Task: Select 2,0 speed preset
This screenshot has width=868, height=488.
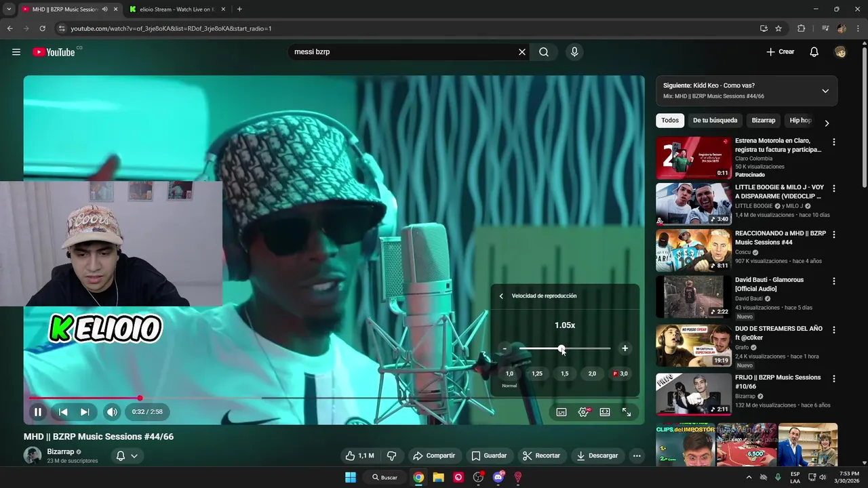Action: 592,373
